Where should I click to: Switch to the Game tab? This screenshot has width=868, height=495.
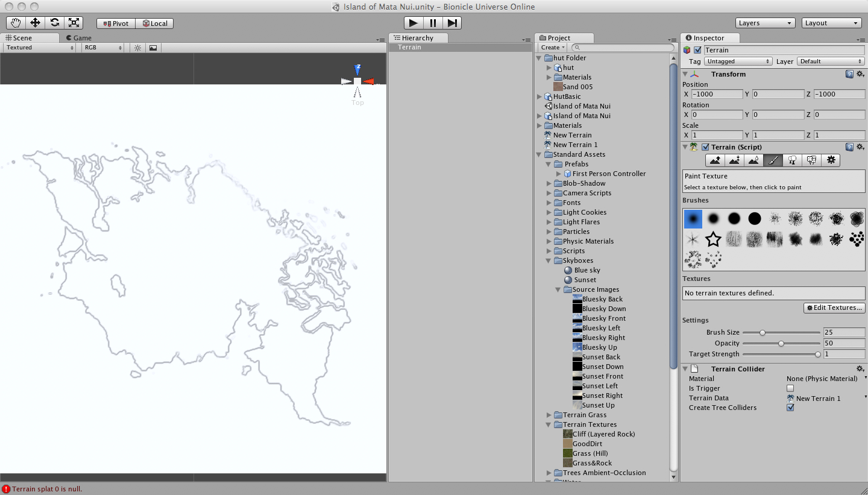(x=79, y=38)
